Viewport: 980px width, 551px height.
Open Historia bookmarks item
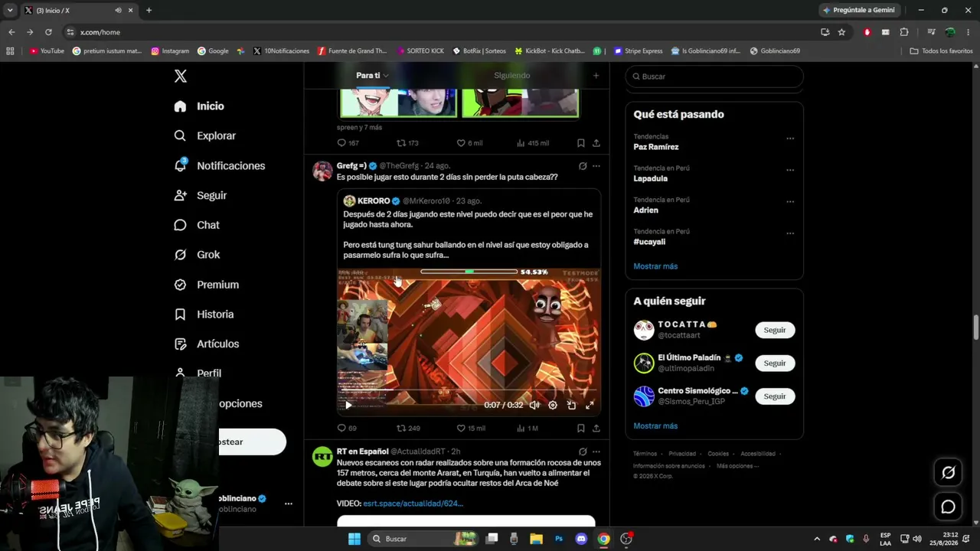[x=204, y=315]
